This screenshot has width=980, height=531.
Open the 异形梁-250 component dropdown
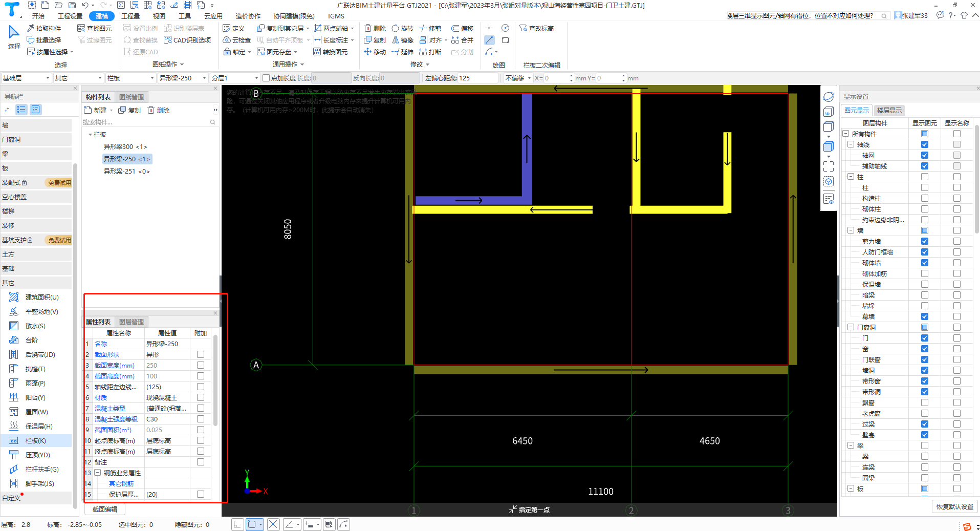(x=183, y=78)
